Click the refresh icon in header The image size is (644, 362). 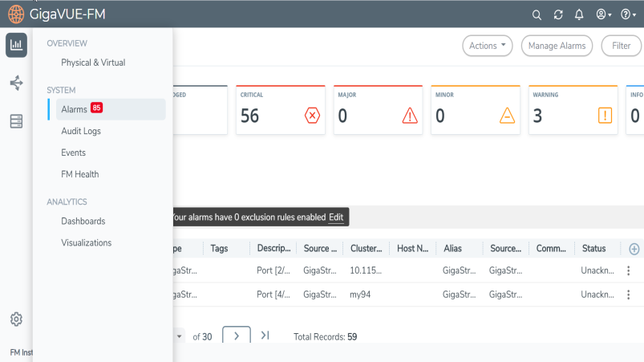tap(558, 14)
